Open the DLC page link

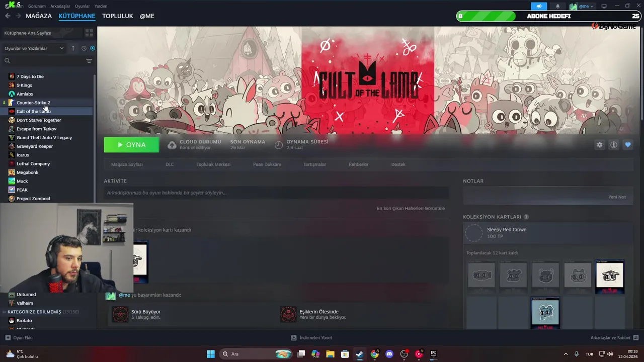point(170,164)
